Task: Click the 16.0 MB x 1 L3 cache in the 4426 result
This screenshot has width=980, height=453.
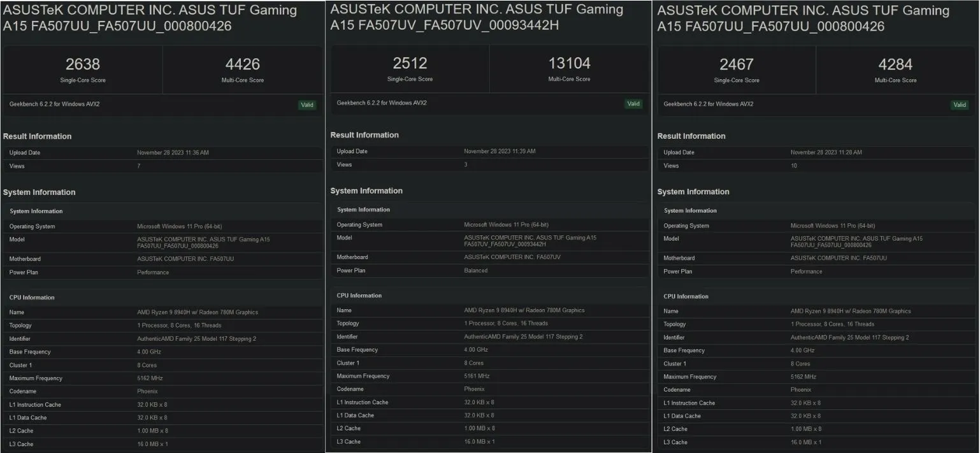Action: (x=152, y=444)
